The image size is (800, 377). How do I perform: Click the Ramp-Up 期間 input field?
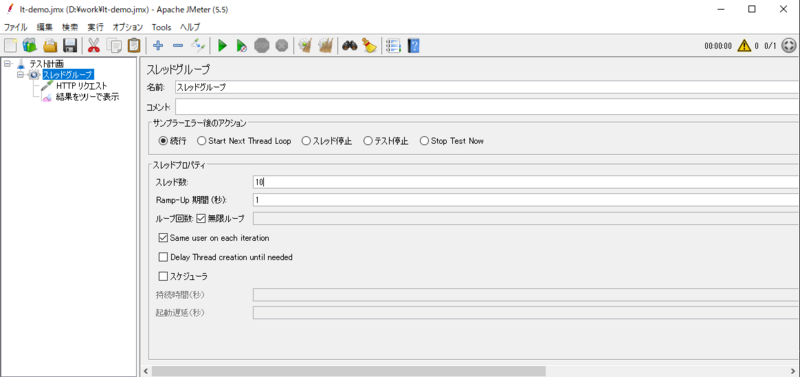tap(527, 200)
